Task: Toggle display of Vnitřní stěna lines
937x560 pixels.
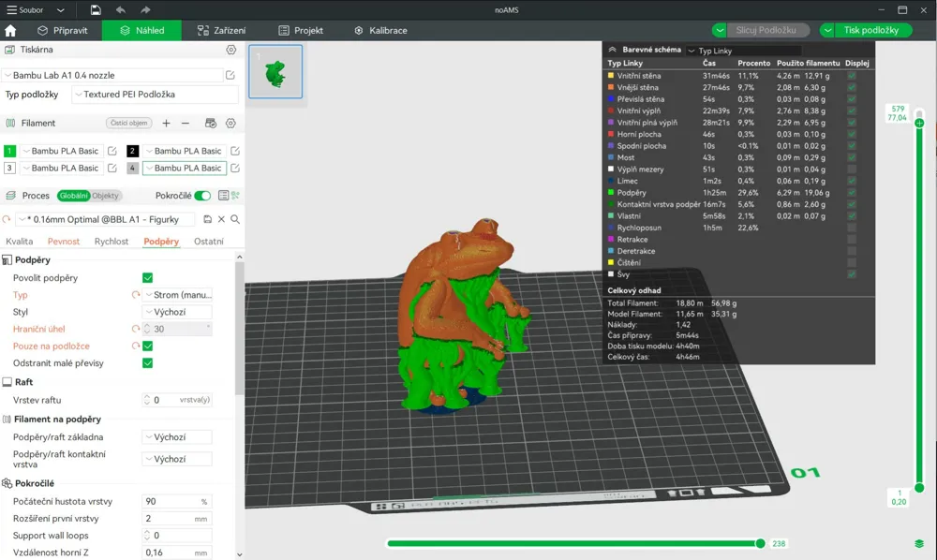Action: (x=852, y=76)
